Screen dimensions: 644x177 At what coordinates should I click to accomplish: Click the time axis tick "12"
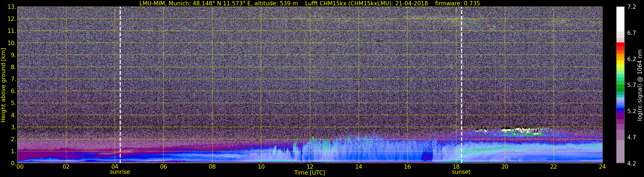click(309, 167)
